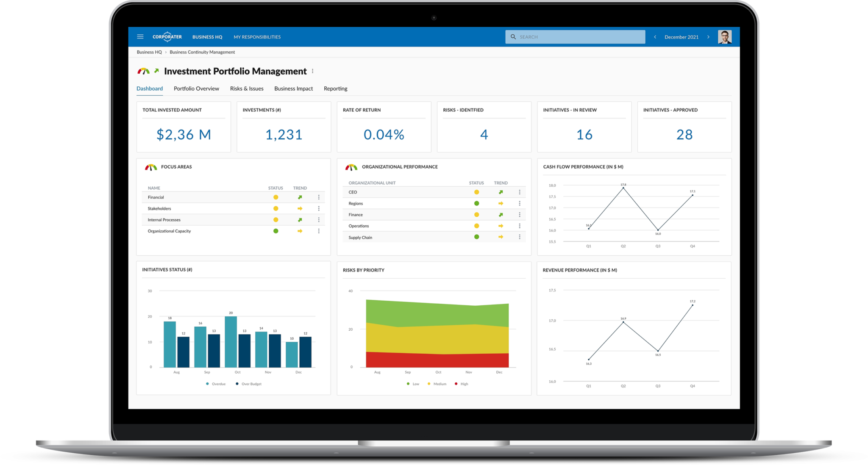Click the yellow Medium color dot in legend
Screen dimensions: 868x465
(x=428, y=384)
